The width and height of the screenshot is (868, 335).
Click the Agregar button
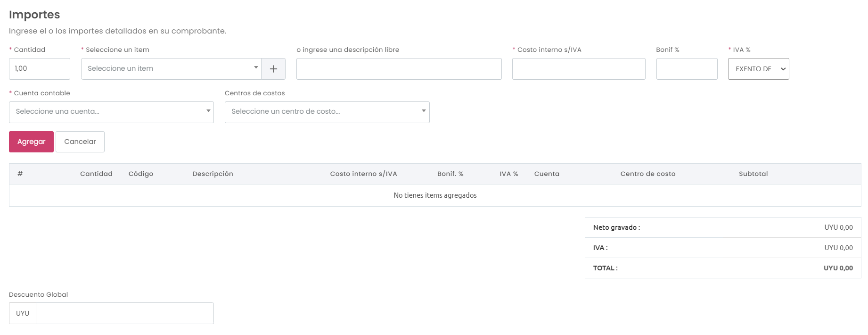pos(31,142)
